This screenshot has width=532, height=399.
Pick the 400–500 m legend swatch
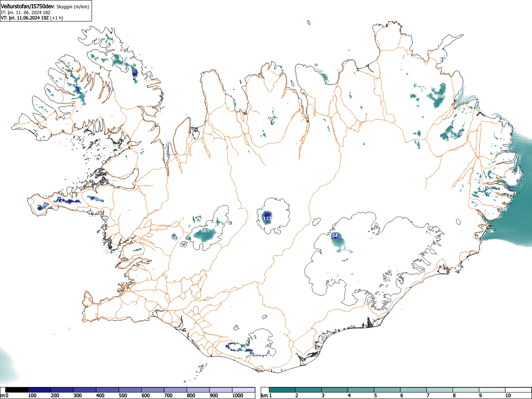108,390
